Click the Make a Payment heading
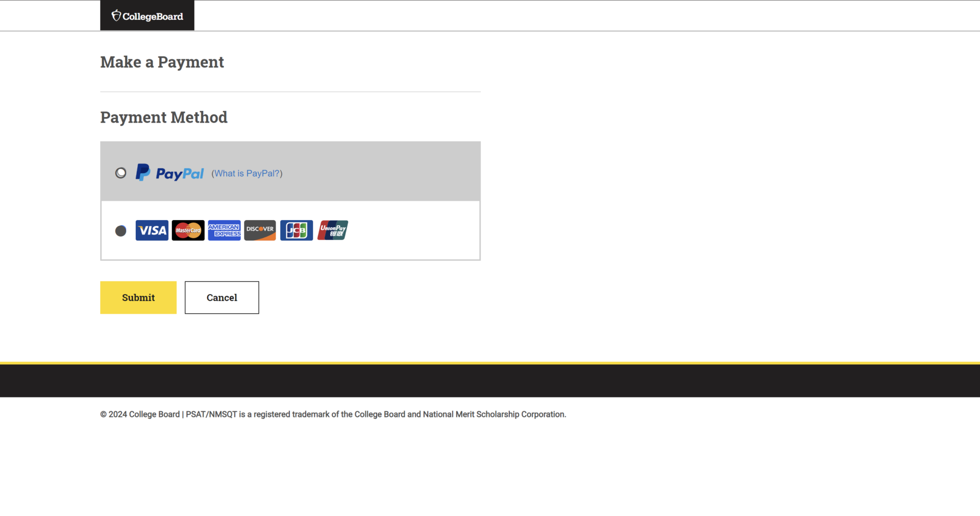The width and height of the screenshot is (980, 516). coord(162,62)
